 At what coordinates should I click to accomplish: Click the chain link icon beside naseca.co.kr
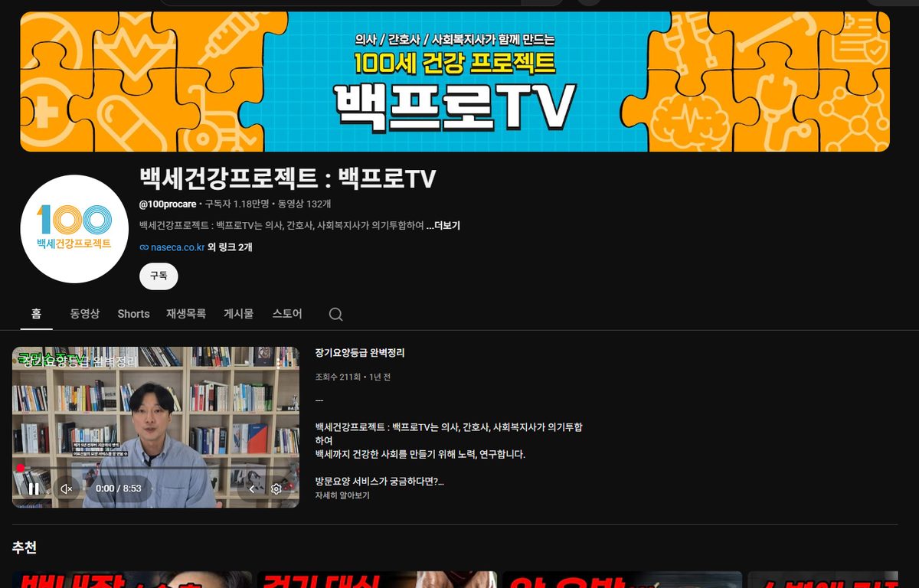(x=144, y=247)
